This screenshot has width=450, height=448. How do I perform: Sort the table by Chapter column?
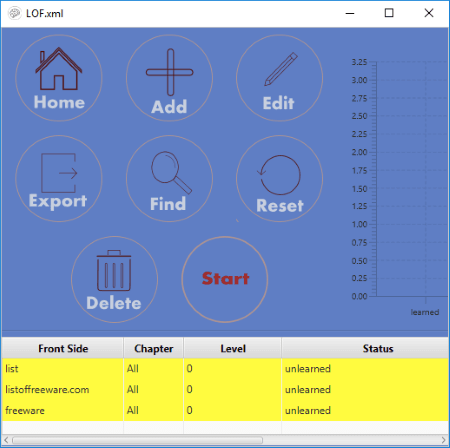(x=154, y=348)
